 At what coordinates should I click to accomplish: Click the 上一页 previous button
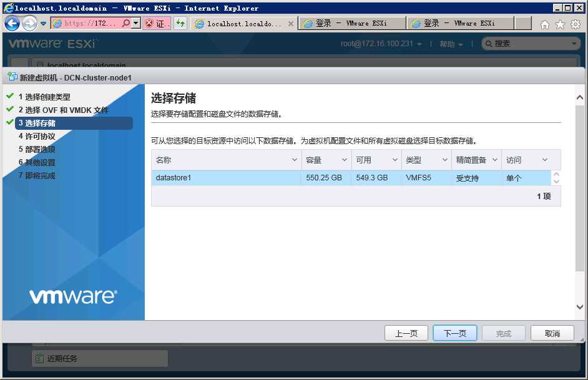tap(406, 333)
